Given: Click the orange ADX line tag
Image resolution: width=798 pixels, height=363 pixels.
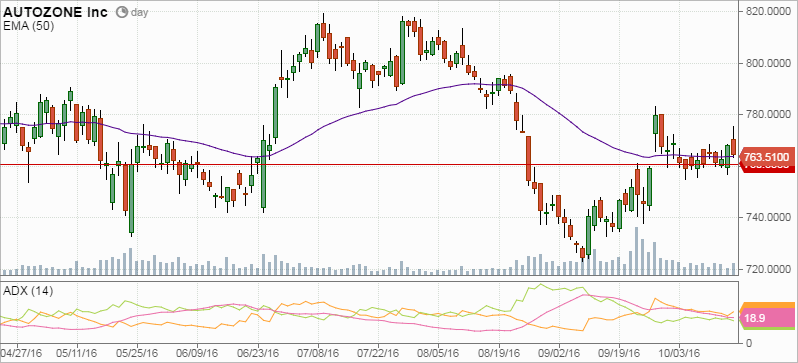Looking at the screenshot, I should (x=768, y=305).
